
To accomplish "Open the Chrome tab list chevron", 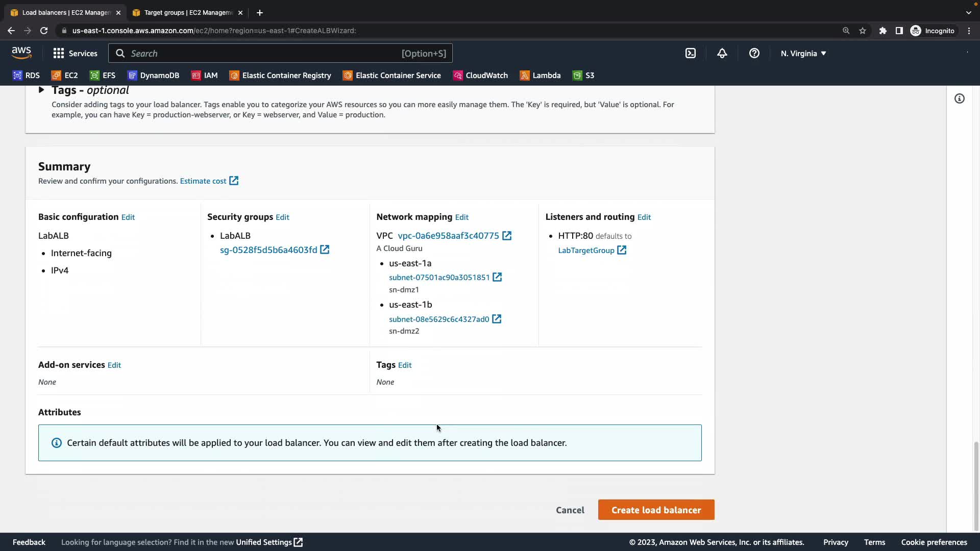I will coord(968,12).
